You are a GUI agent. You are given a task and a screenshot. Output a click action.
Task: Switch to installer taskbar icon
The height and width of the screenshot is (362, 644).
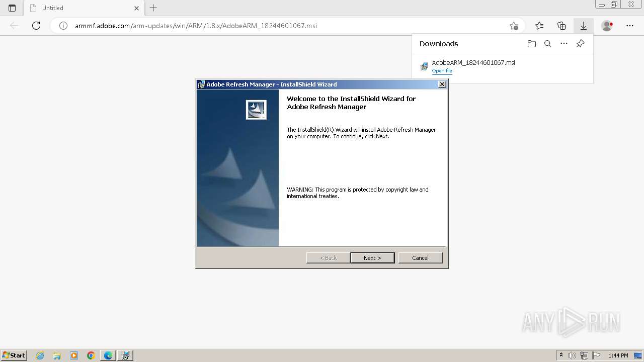(125, 355)
